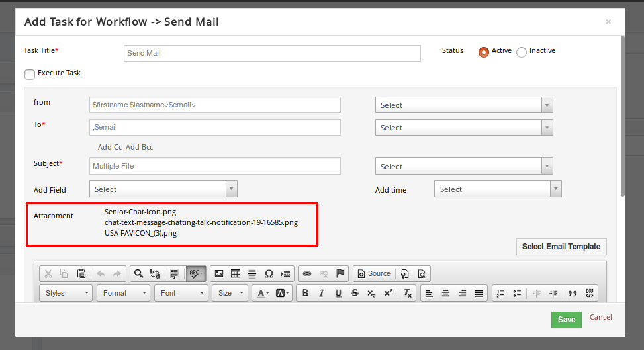Click the Task Title input field

(272, 53)
